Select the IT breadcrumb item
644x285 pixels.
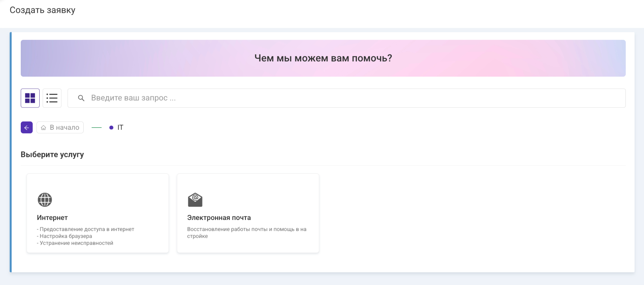120,128
